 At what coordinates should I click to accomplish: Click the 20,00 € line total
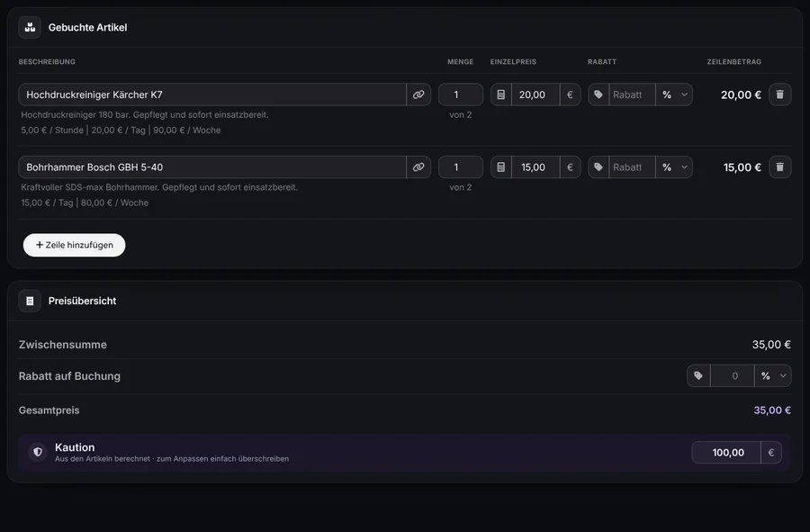pos(741,95)
